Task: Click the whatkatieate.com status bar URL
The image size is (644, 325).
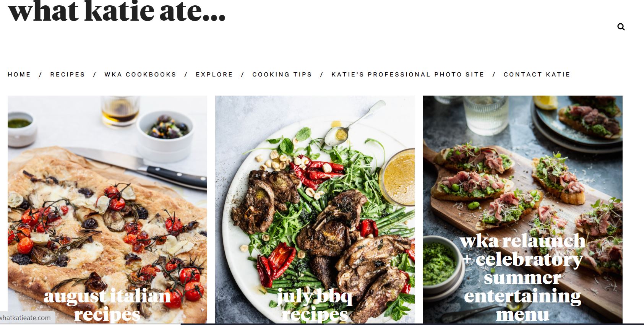Action: coord(25,318)
